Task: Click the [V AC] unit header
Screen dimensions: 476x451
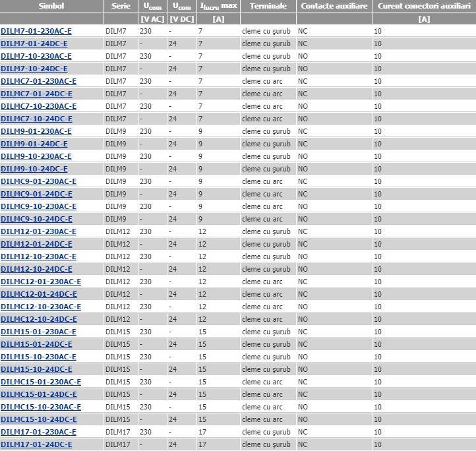Action: pos(152,19)
